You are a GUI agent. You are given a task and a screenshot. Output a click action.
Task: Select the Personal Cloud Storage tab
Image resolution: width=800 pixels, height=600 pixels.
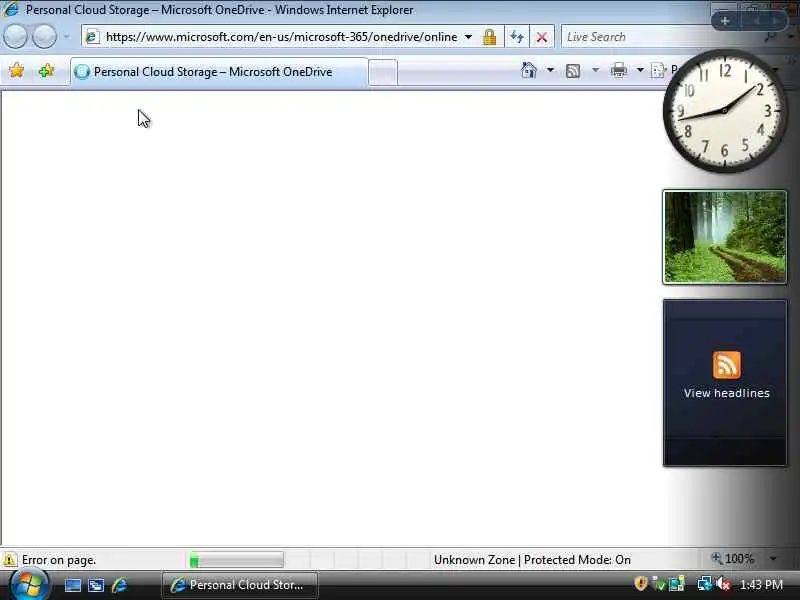(219, 72)
